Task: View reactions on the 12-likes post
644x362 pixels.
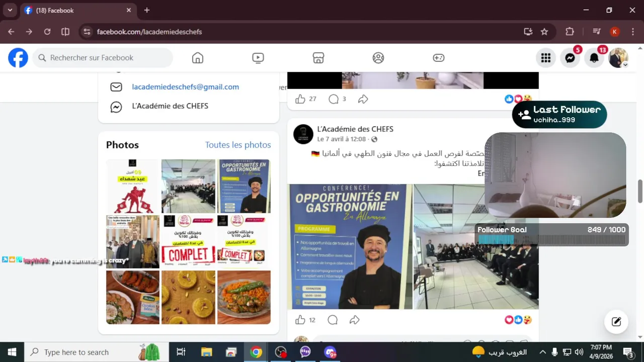Action: 518,320
